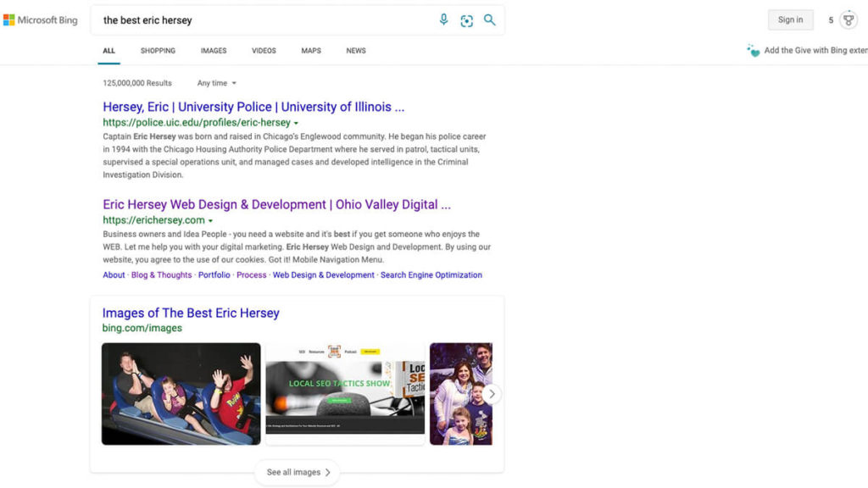Viewport: 868px width, 488px height.
Task: Expand arrow beside police.uic.edu URL
Action: pos(296,124)
